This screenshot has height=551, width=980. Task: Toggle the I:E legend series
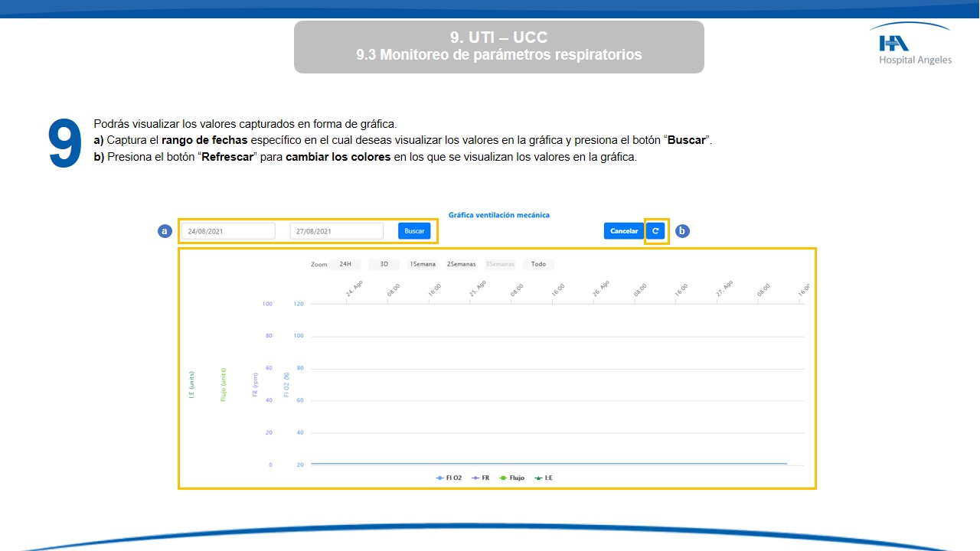click(543, 478)
